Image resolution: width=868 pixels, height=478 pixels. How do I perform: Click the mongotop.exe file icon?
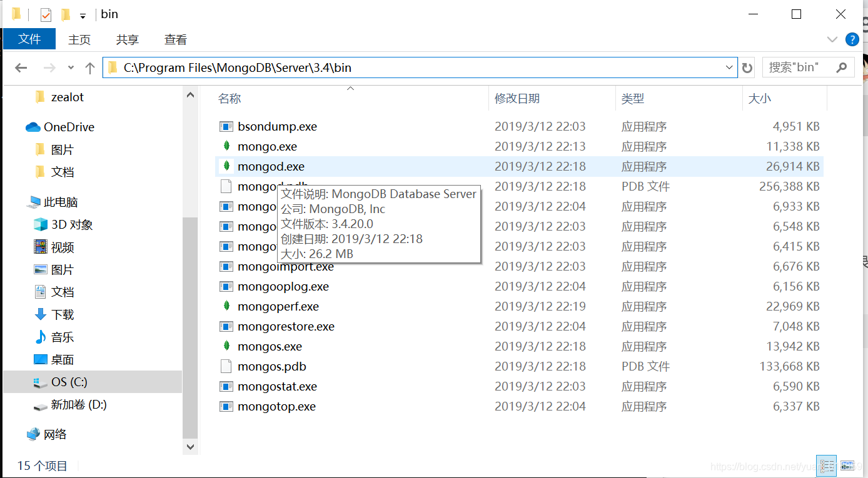pyautogui.click(x=226, y=406)
